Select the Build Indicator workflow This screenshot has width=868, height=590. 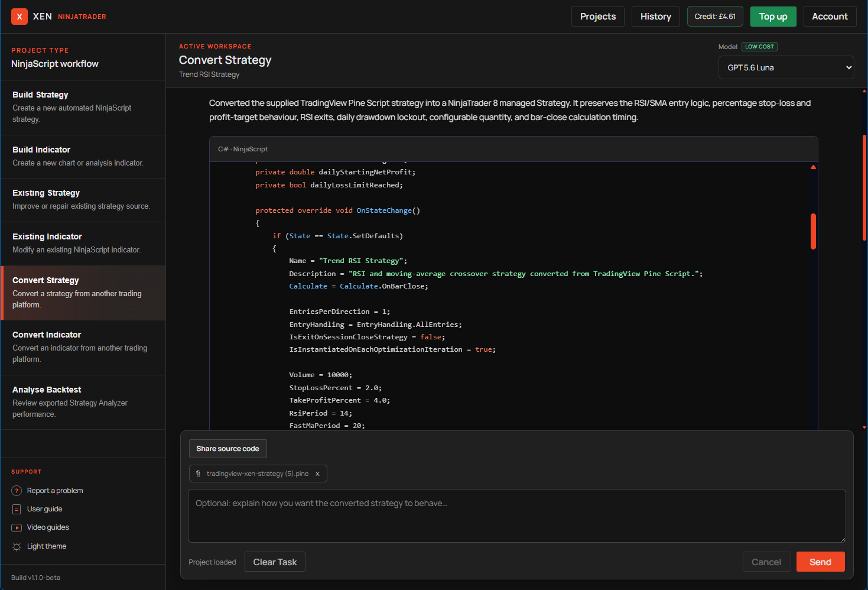point(83,157)
